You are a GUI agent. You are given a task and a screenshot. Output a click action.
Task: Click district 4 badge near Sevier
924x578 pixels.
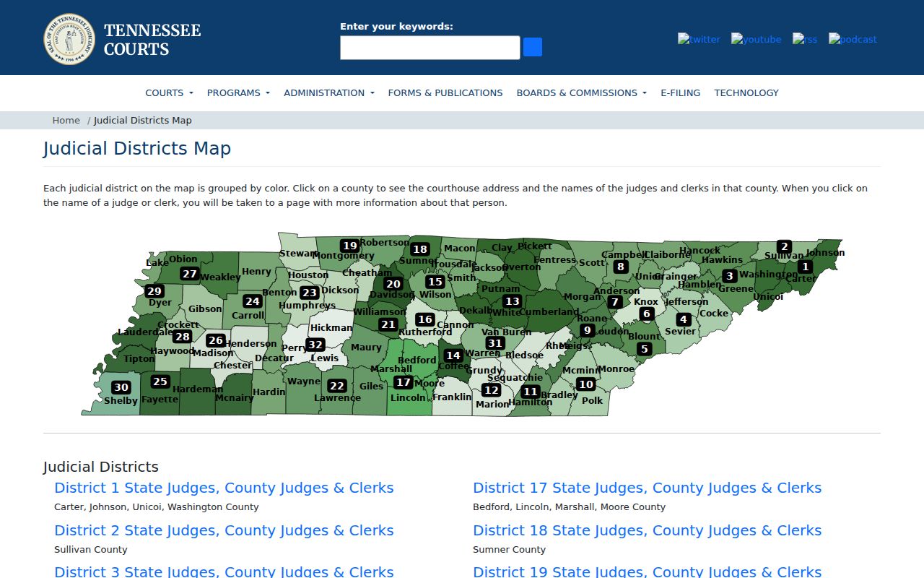(x=683, y=319)
